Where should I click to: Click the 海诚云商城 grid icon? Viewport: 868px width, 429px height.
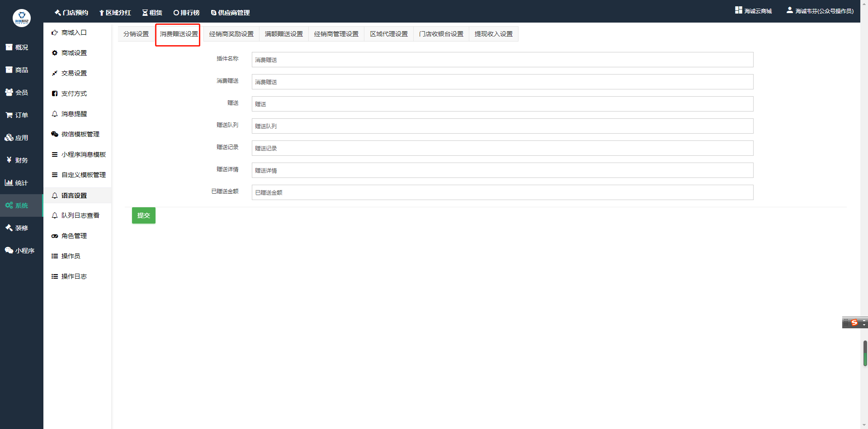(x=739, y=10)
